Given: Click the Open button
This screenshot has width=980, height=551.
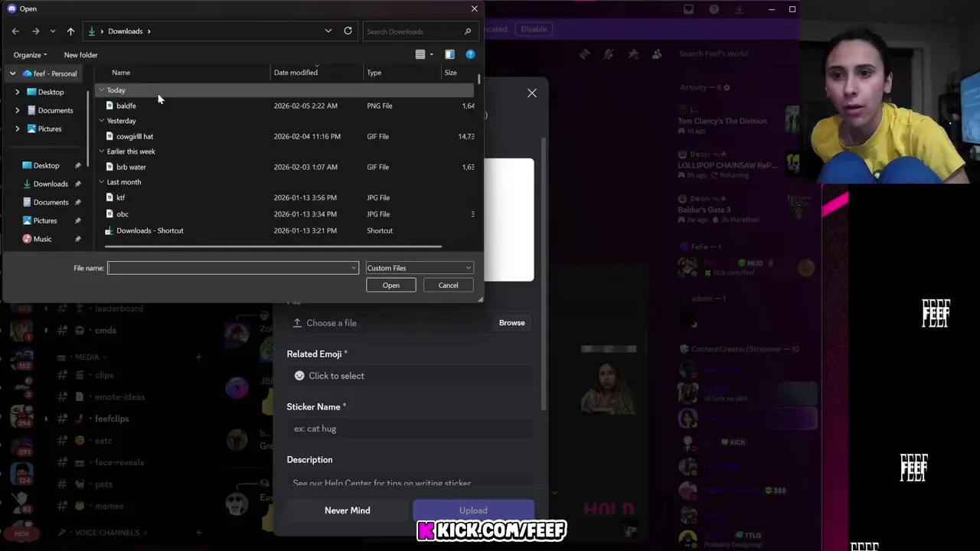Looking at the screenshot, I should 390,285.
